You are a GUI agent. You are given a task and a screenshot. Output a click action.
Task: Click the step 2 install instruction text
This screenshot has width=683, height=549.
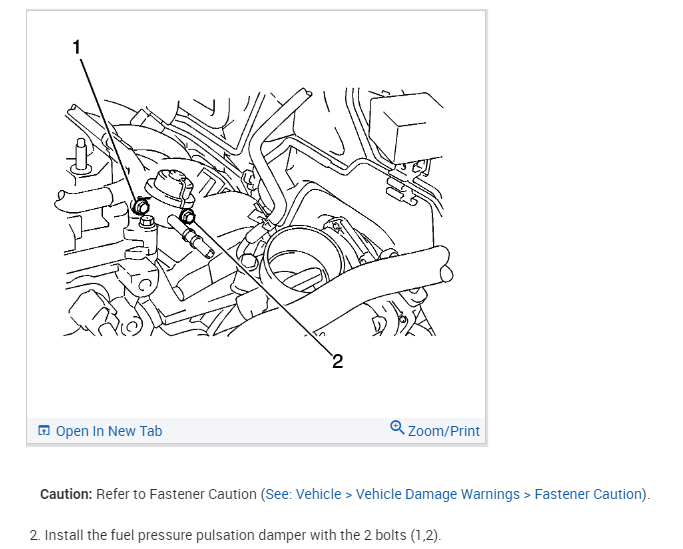pyautogui.click(x=236, y=535)
